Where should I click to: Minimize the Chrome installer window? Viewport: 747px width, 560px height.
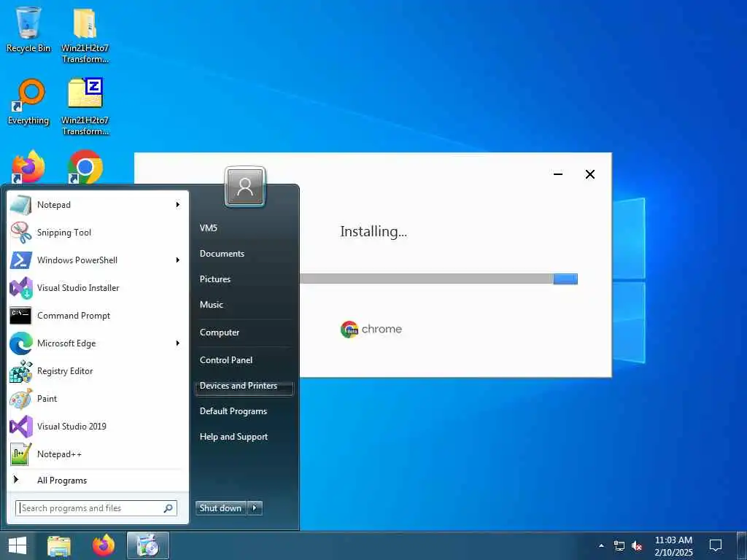coord(558,174)
